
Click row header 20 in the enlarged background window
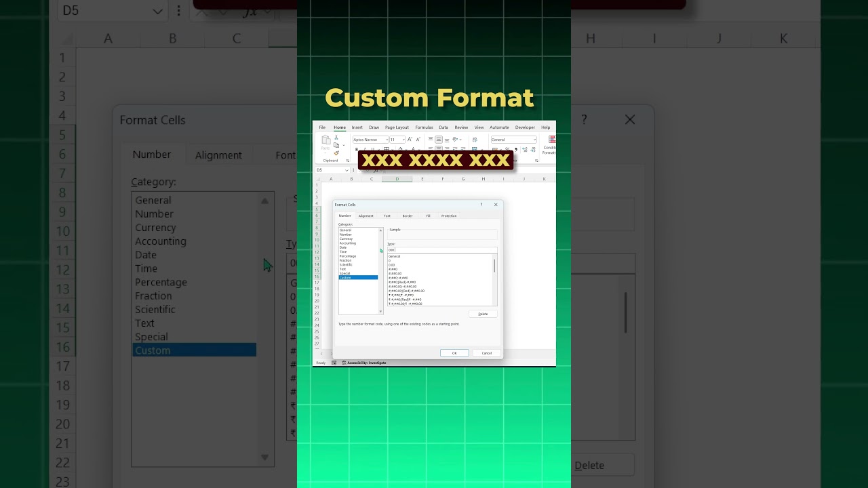click(x=63, y=424)
